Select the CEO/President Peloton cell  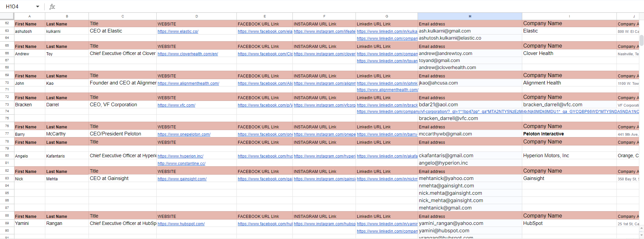pos(122,134)
